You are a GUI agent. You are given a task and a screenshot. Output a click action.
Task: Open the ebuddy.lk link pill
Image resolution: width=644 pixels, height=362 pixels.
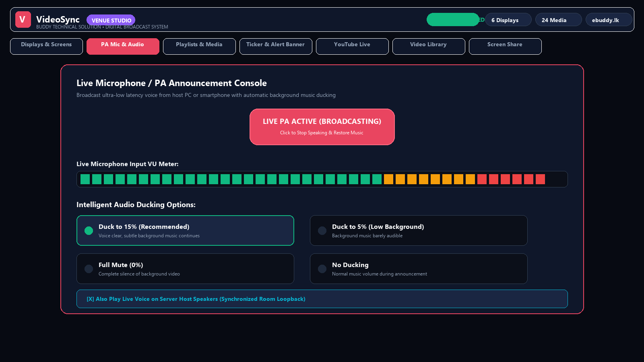tap(609, 20)
